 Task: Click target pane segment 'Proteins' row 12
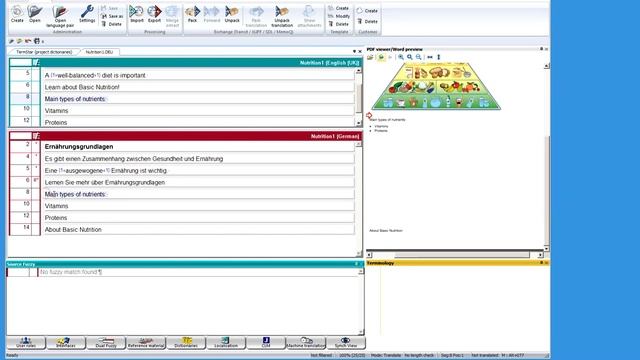coord(199,218)
